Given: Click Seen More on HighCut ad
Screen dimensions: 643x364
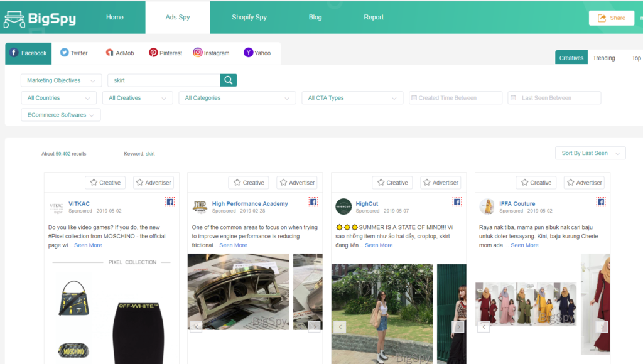Looking at the screenshot, I should click(x=379, y=245).
